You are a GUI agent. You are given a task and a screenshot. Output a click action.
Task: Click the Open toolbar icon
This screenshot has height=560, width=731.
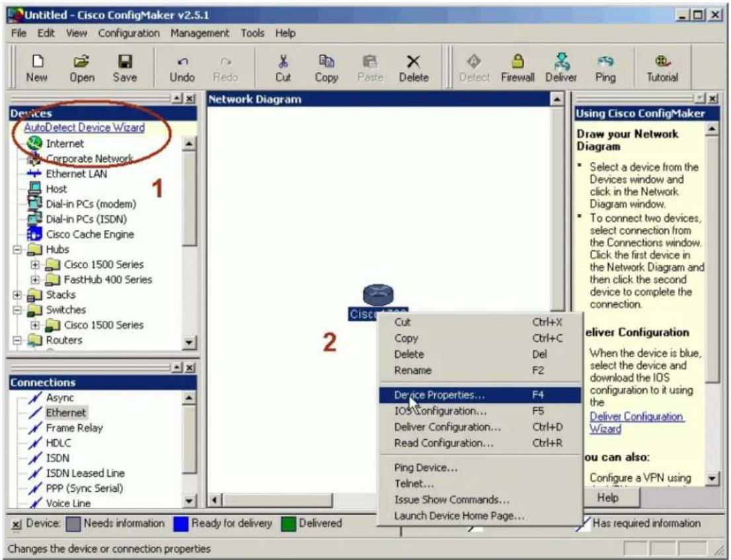[x=81, y=61]
